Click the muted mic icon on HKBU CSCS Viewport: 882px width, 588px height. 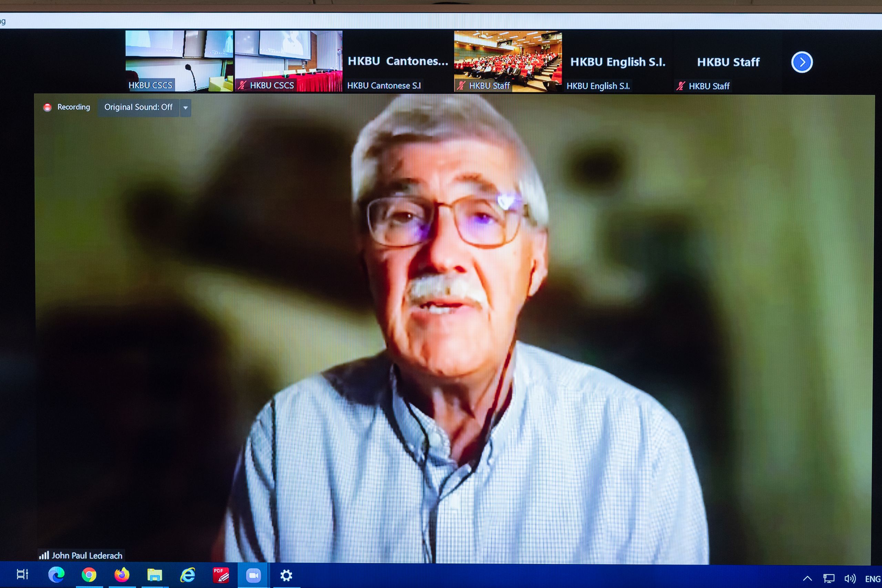tap(242, 85)
